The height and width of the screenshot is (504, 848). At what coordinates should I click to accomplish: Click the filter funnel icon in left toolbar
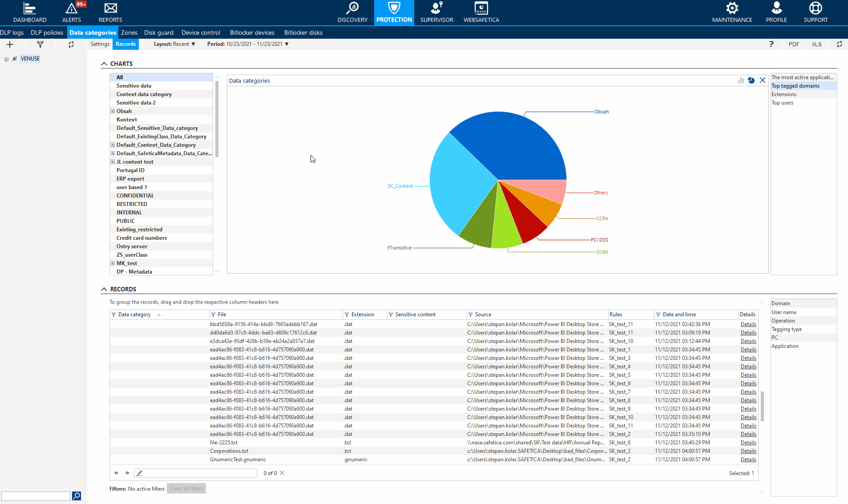pos(40,44)
